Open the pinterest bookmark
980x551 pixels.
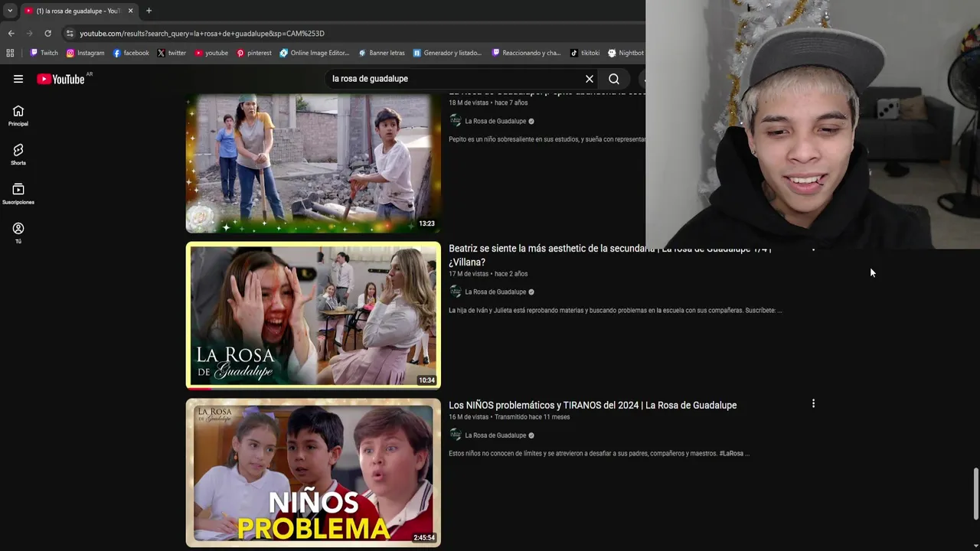click(254, 53)
